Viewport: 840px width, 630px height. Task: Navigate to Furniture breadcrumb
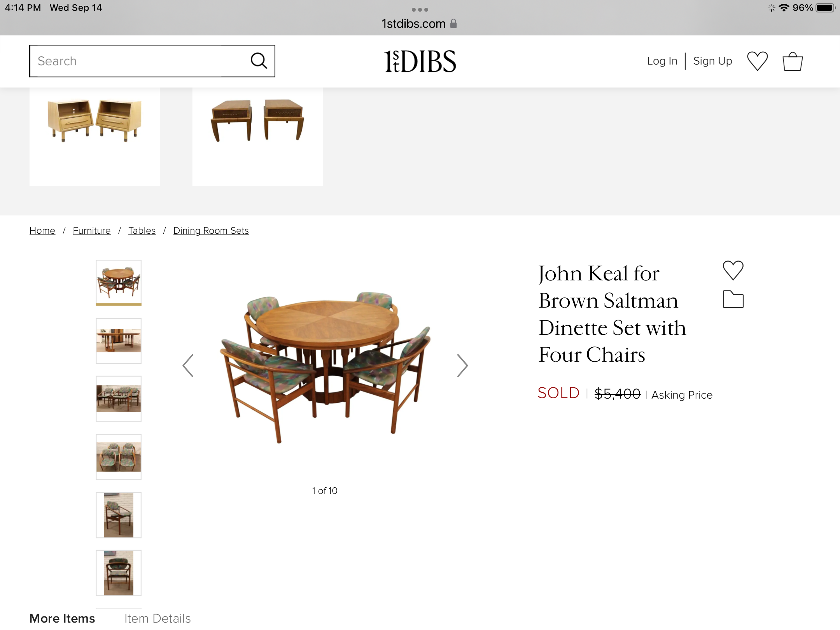92,231
